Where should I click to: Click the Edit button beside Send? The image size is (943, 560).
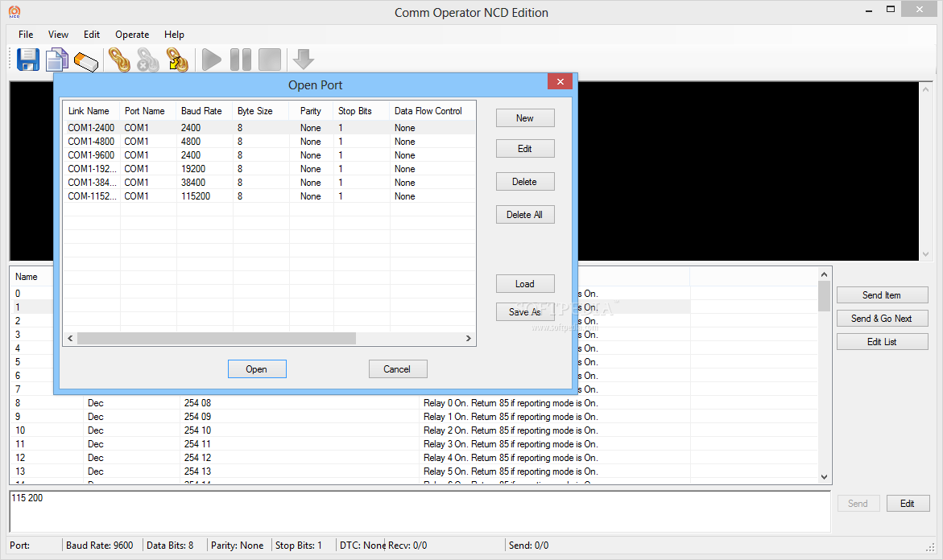pyautogui.click(x=908, y=504)
